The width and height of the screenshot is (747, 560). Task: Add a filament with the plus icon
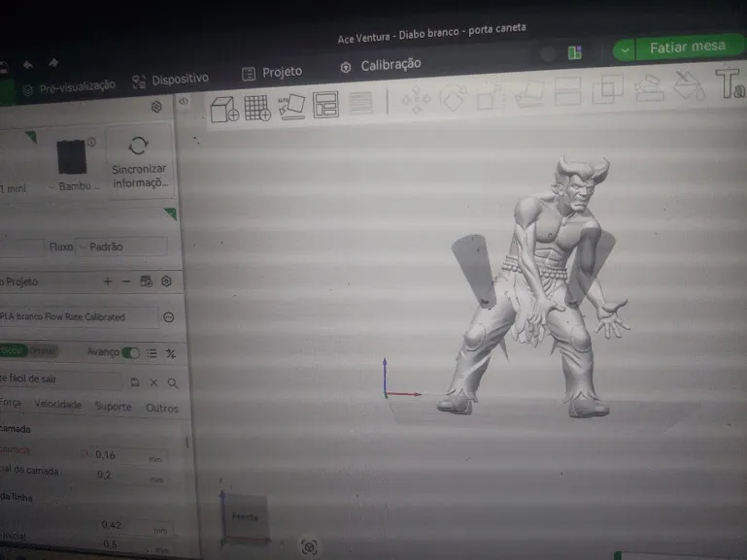(108, 281)
